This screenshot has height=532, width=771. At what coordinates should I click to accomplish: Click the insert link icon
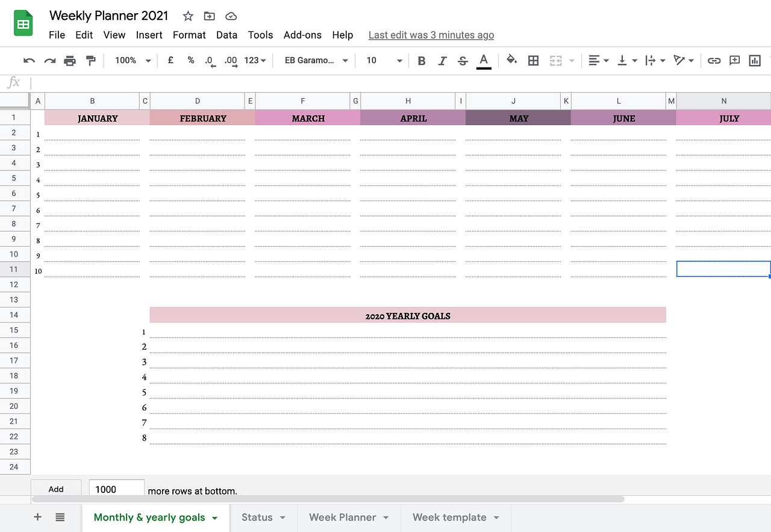point(714,60)
